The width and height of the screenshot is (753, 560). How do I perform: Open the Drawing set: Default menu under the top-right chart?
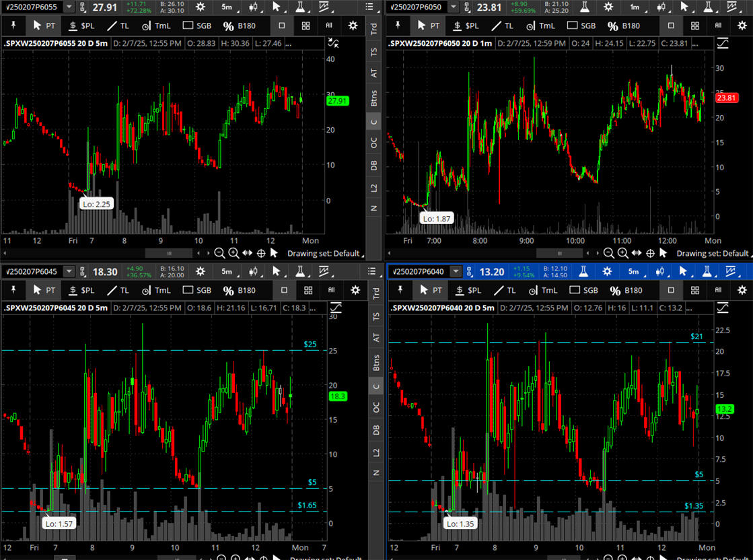712,253
